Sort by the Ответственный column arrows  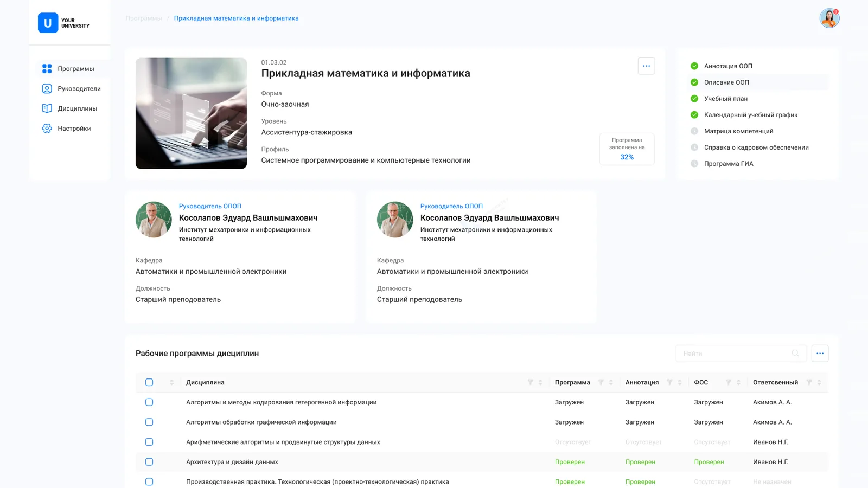pyautogui.click(x=819, y=382)
